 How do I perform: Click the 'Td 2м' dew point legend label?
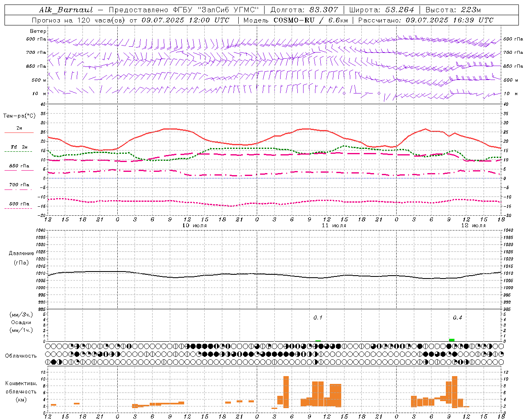coord(19,147)
